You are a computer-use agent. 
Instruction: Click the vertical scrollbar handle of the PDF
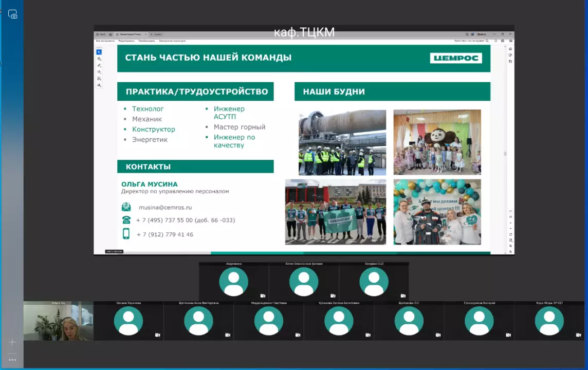point(505,153)
